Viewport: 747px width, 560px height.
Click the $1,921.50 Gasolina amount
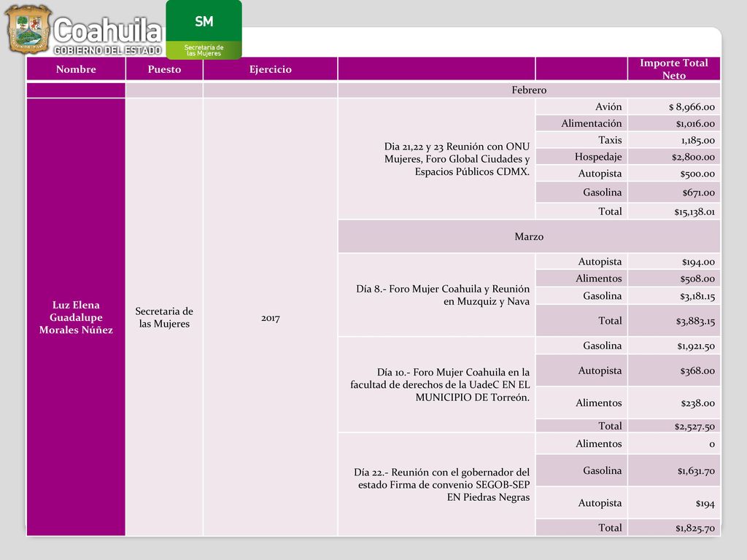696,346
